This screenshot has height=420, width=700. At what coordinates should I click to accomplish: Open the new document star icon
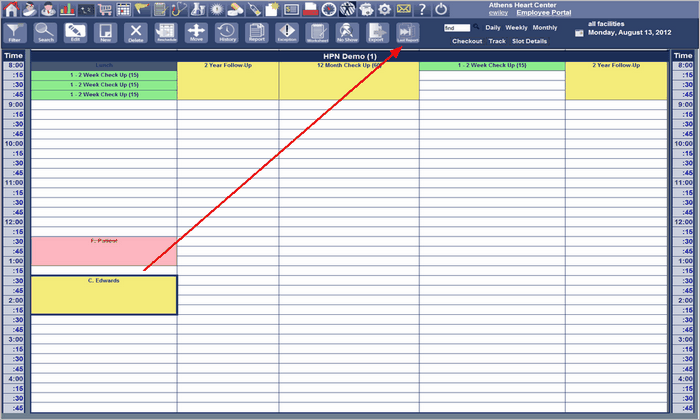[272, 9]
